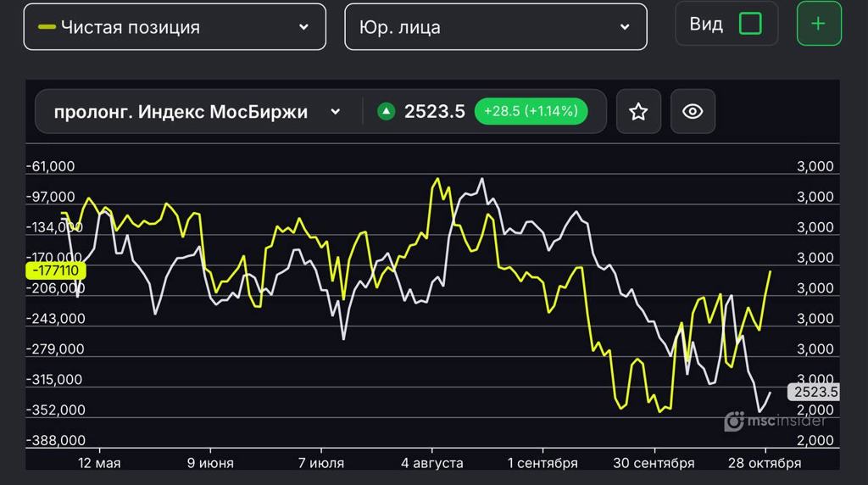Select the 28 октября date on timeline
868x485 pixels.
click(x=765, y=463)
